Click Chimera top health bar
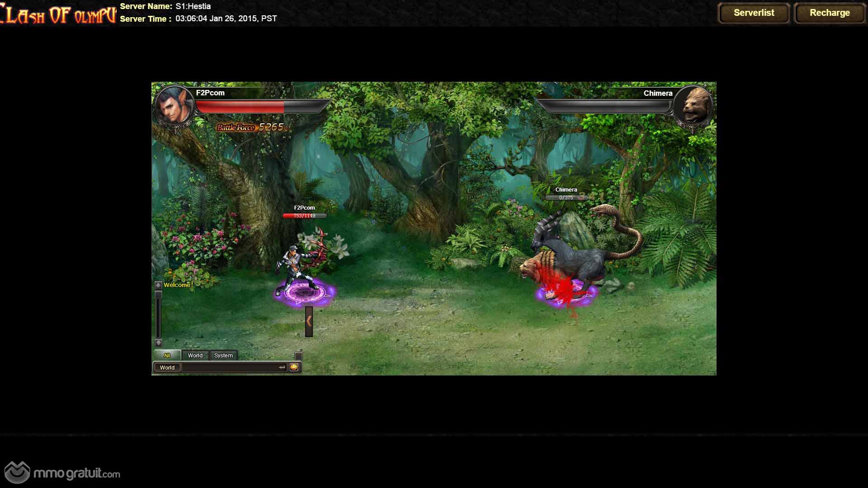 pos(605,107)
